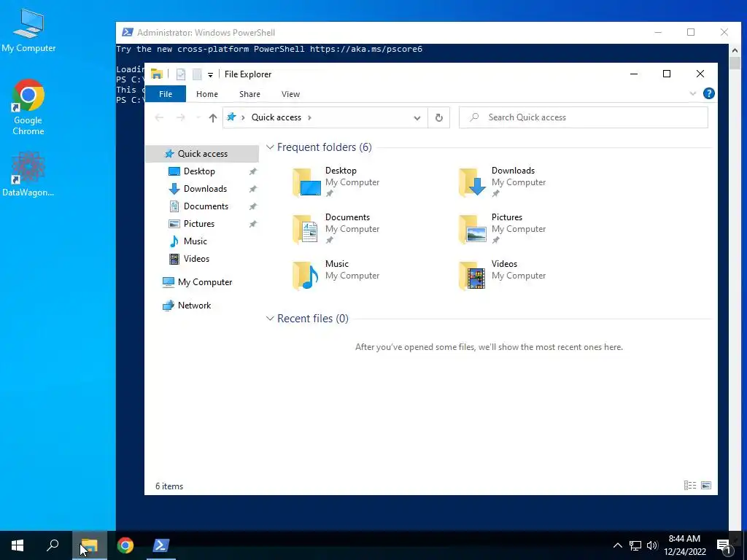
Task: Click the network icon in system tray
Action: tap(635, 545)
